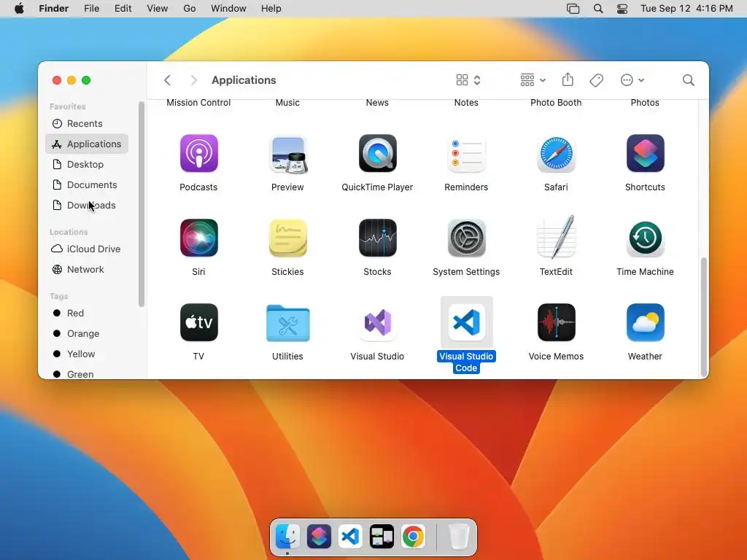Select the Orange tag
Viewport: 747px width, 560px height.
(x=87, y=333)
